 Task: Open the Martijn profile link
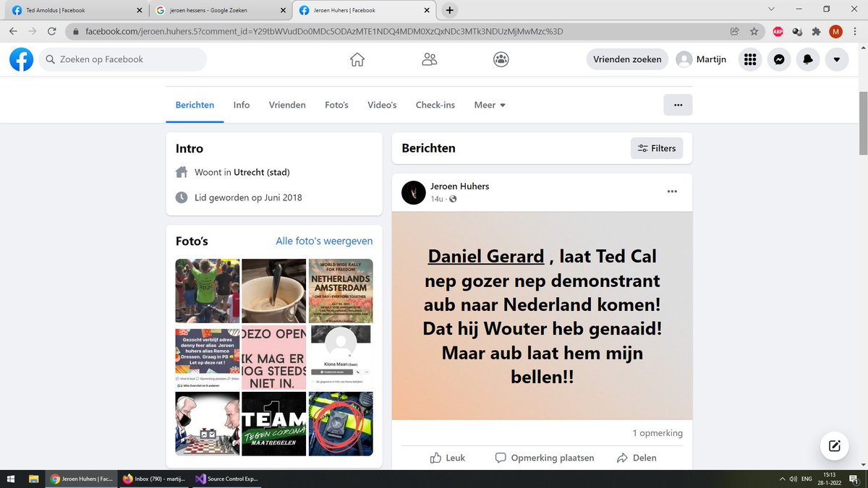pos(701,59)
